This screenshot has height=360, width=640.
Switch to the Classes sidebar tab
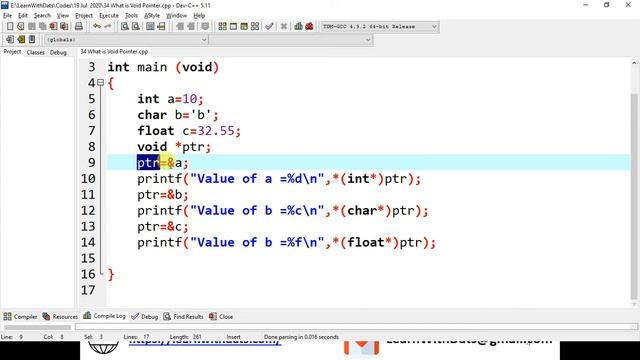[x=36, y=52]
